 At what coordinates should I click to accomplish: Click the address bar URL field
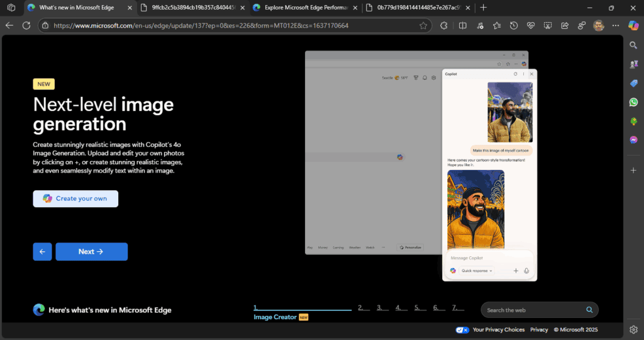(234, 25)
